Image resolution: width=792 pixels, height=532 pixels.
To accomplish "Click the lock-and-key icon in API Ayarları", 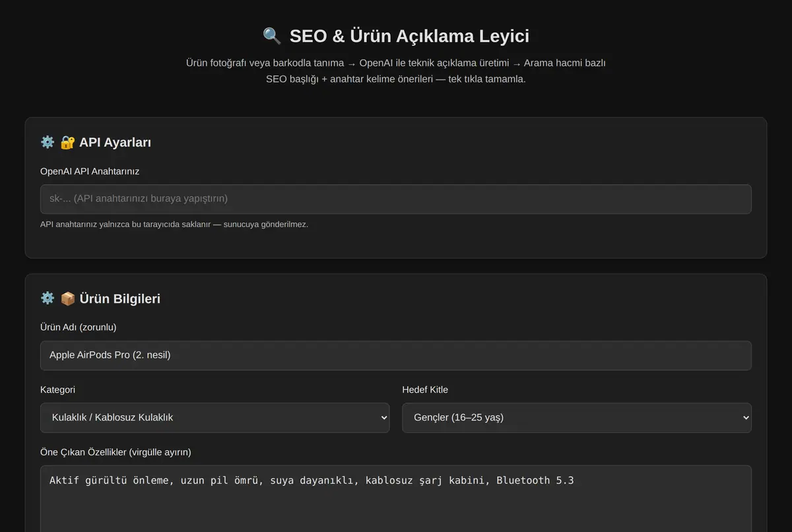I will pos(67,142).
